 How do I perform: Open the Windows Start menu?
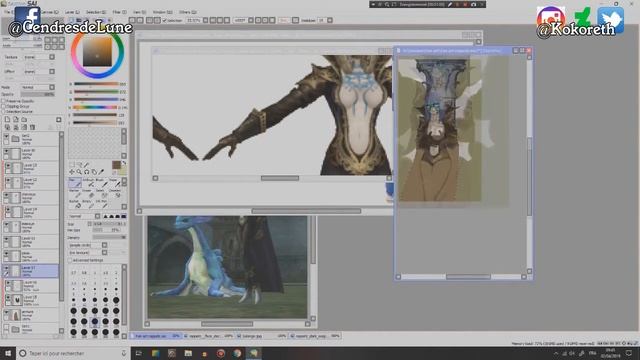pyautogui.click(x=8, y=353)
